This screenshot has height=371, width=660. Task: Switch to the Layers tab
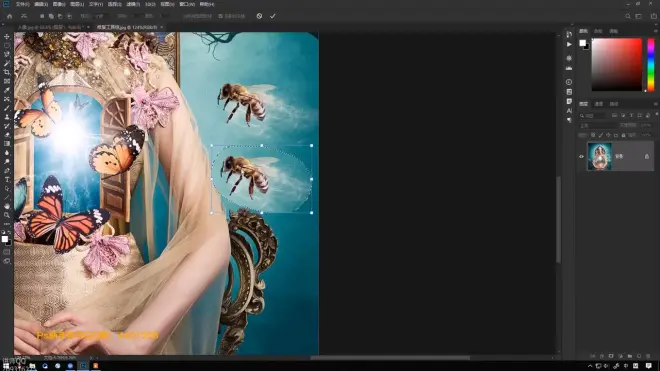(x=583, y=104)
